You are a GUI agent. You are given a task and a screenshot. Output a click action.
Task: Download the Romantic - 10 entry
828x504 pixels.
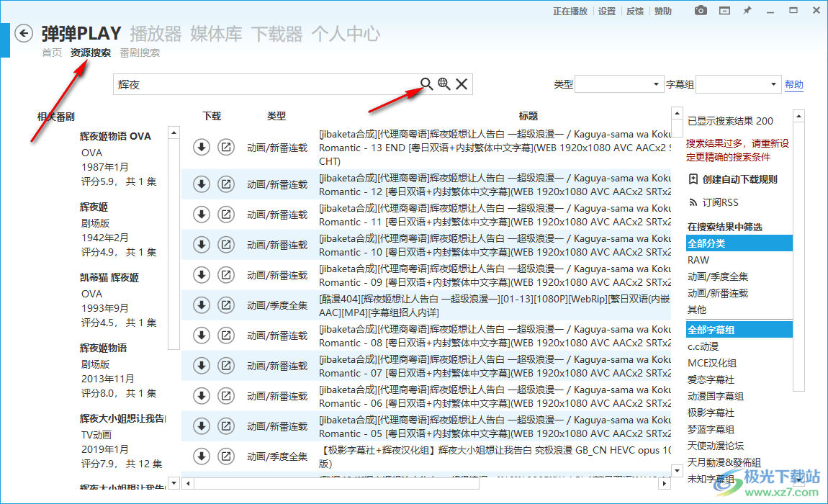201,245
